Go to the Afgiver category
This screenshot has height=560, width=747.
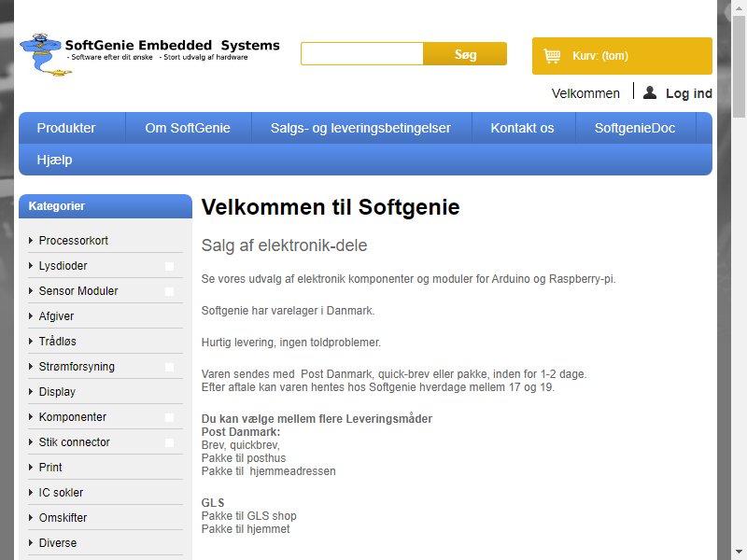pyautogui.click(x=56, y=316)
